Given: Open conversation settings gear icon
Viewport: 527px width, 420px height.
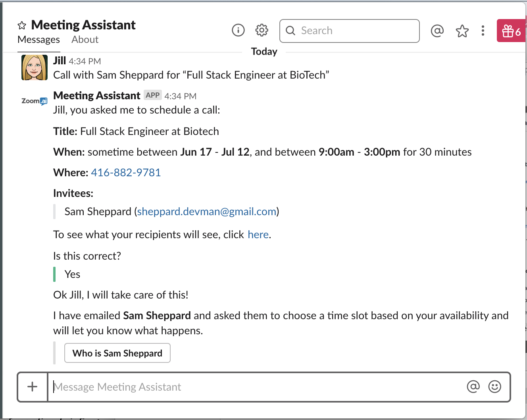Looking at the screenshot, I should click(x=262, y=30).
